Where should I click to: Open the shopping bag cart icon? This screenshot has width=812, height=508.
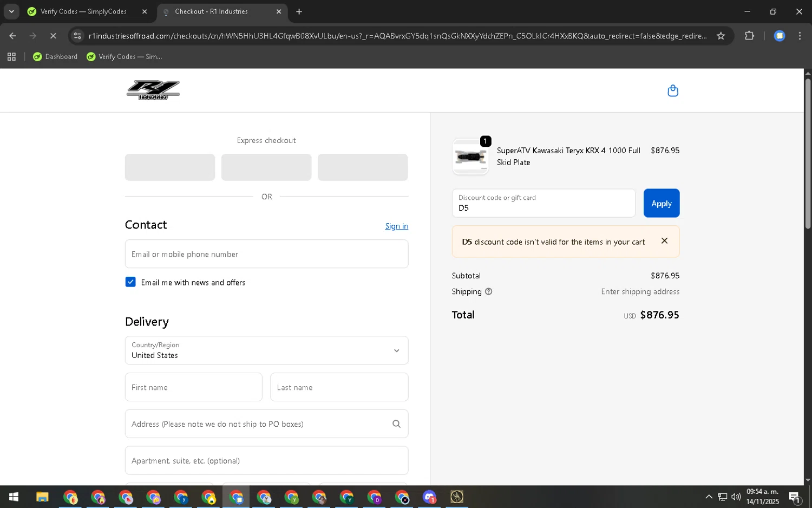[673, 90]
